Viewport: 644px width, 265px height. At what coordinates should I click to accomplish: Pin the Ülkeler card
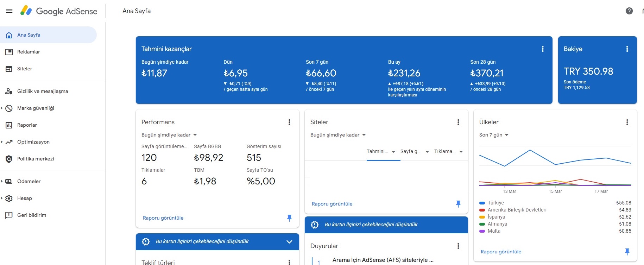627,252
